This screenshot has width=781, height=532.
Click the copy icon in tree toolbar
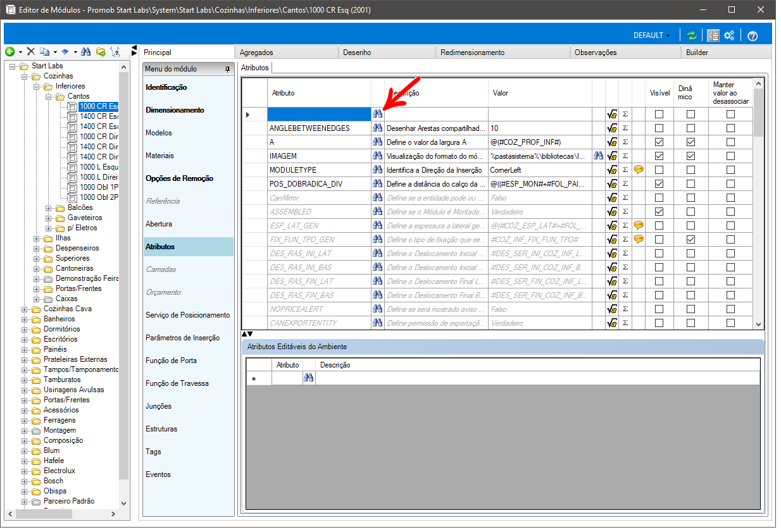(x=44, y=52)
